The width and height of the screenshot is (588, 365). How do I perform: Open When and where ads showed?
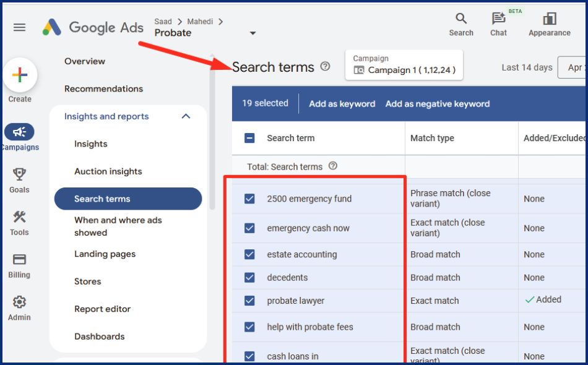tap(118, 226)
